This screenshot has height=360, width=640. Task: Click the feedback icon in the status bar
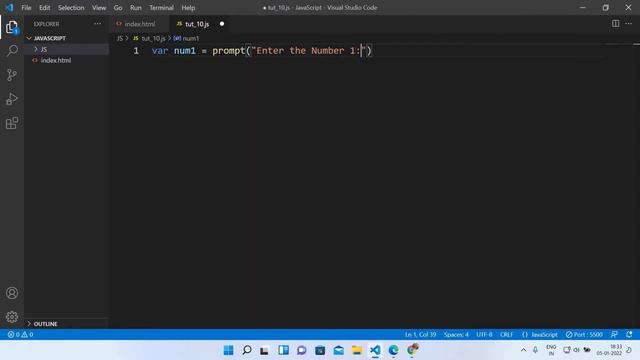(614, 334)
